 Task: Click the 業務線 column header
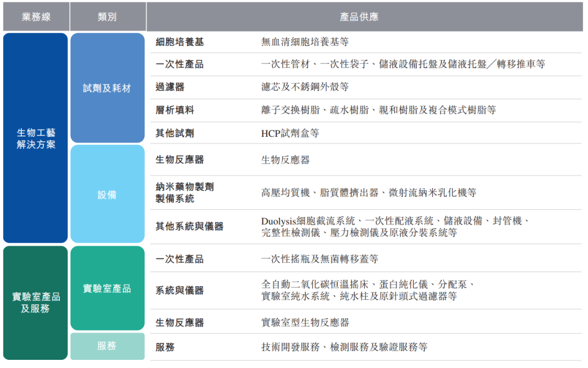tap(36, 17)
